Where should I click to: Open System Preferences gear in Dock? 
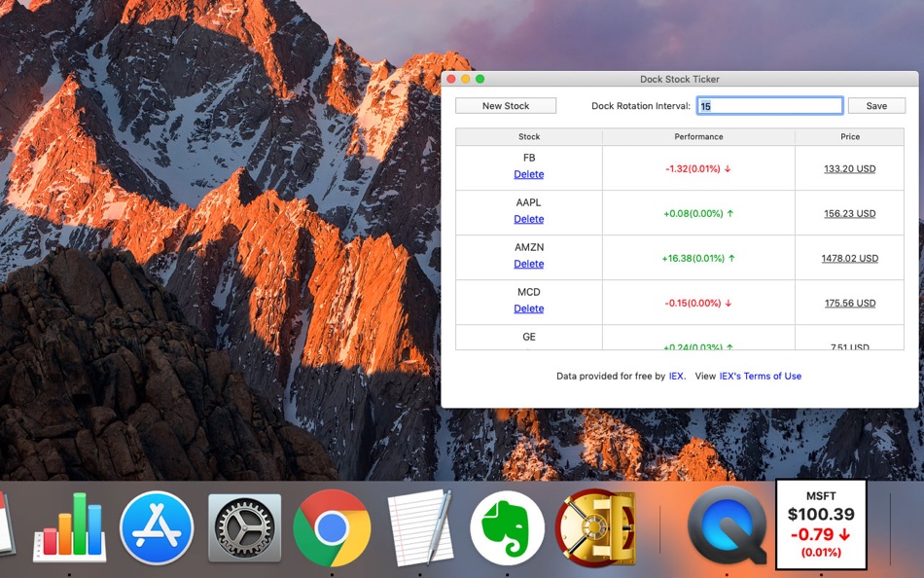[244, 527]
